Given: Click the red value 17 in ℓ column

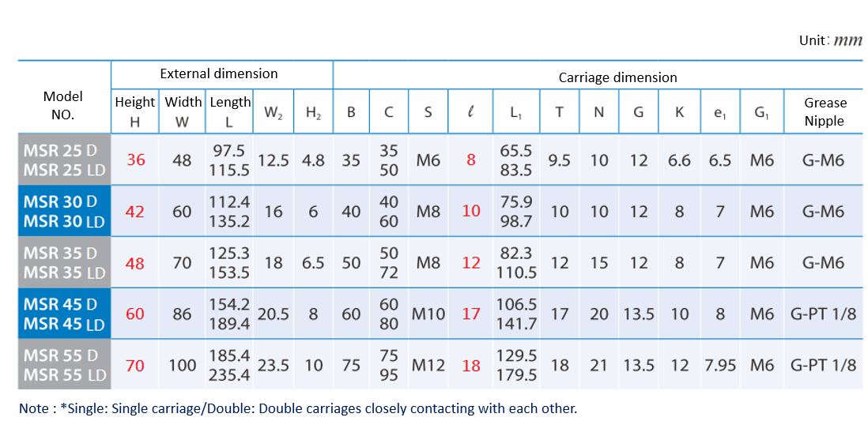Looking at the screenshot, I should click(470, 314).
